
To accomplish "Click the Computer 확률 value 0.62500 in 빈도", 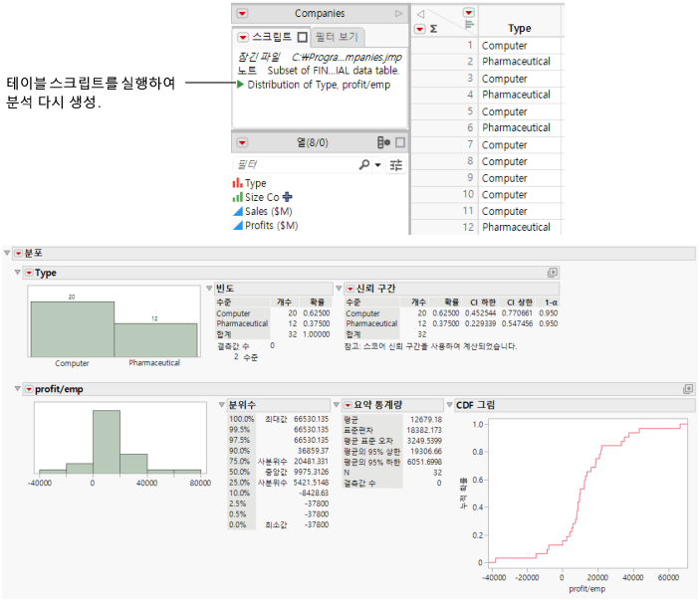I will pos(317,313).
